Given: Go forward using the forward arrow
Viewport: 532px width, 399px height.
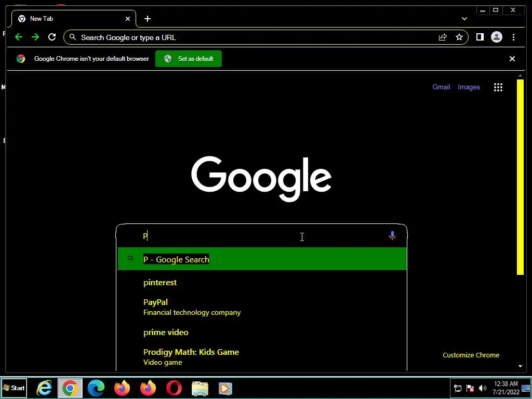Looking at the screenshot, I should (35, 37).
